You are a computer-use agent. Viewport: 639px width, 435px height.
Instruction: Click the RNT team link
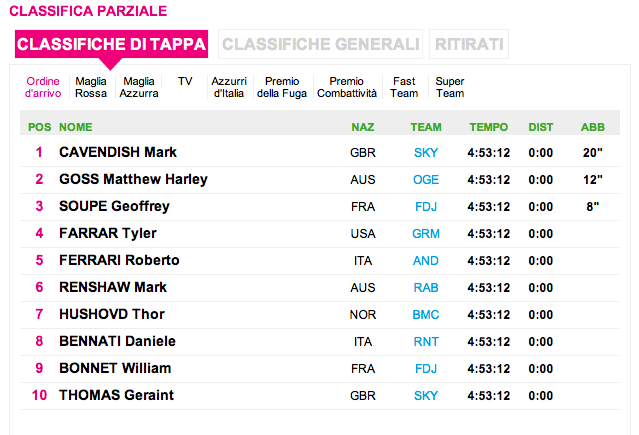click(426, 342)
